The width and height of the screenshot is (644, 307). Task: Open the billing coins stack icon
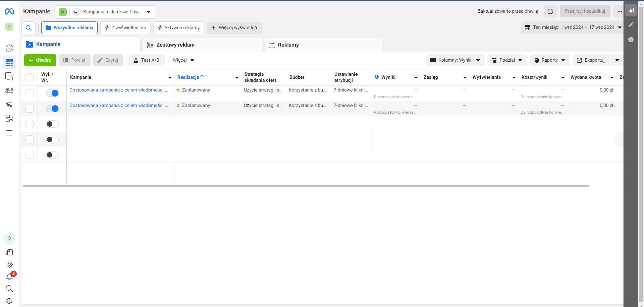click(x=9, y=119)
